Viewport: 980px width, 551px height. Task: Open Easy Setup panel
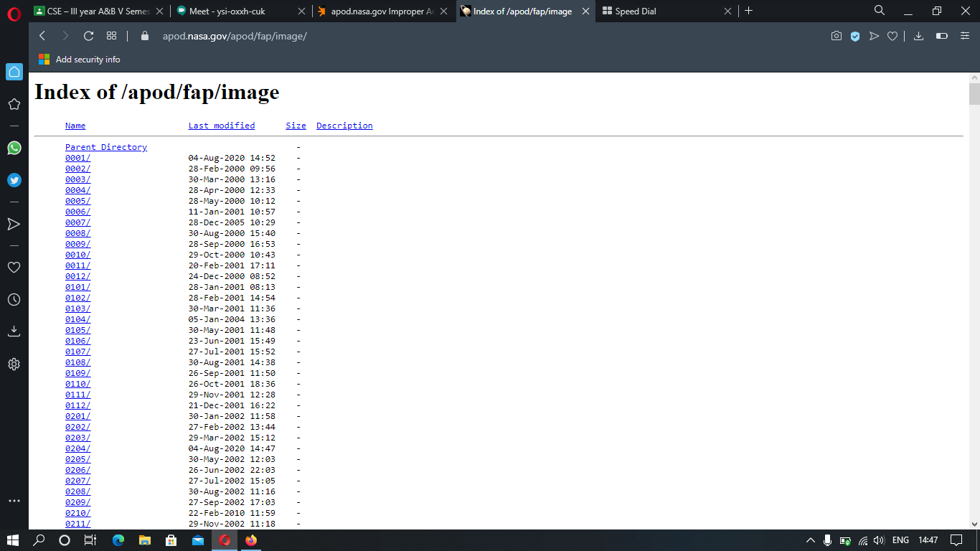(x=965, y=36)
